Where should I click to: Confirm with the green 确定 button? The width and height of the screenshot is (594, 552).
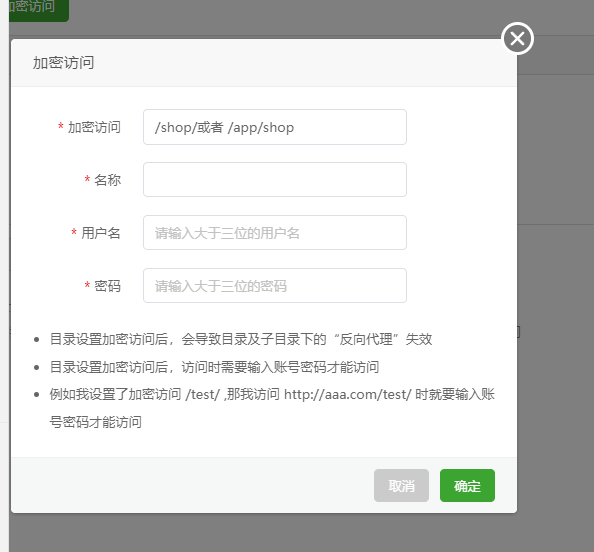[x=467, y=485]
